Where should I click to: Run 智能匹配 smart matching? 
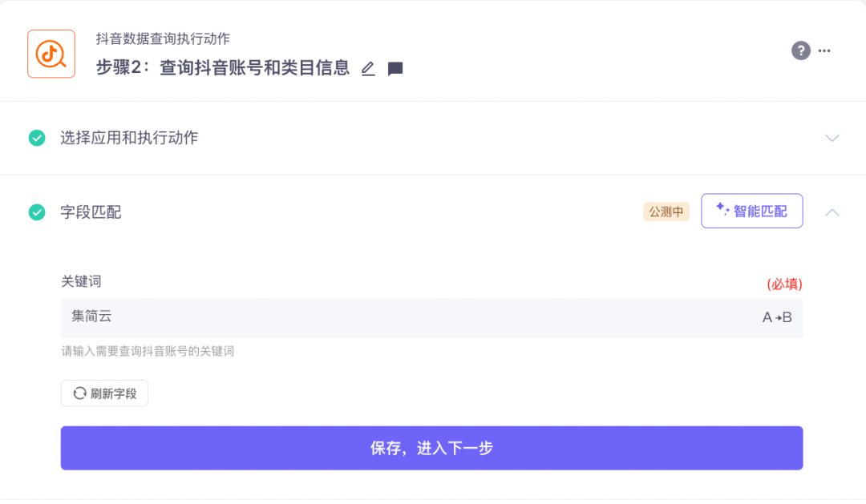coord(751,211)
